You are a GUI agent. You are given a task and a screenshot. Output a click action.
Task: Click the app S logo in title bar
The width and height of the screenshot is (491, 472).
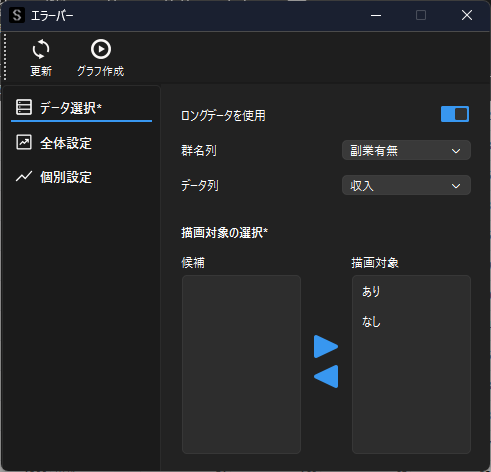pyautogui.click(x=17, y=15)
